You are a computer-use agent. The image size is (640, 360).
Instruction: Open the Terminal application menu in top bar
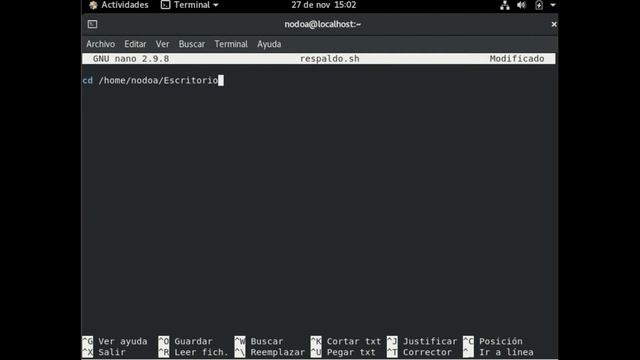coord(190,5)
